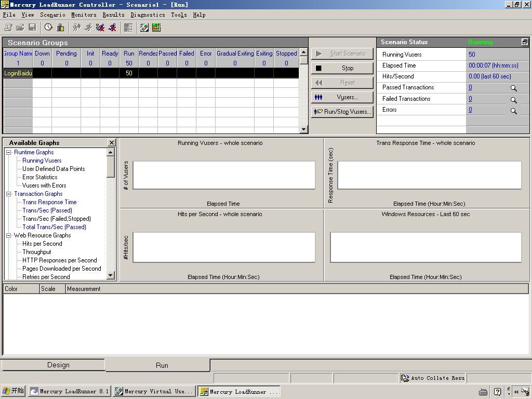Switch to the Design tab

[x=54, y=365]
